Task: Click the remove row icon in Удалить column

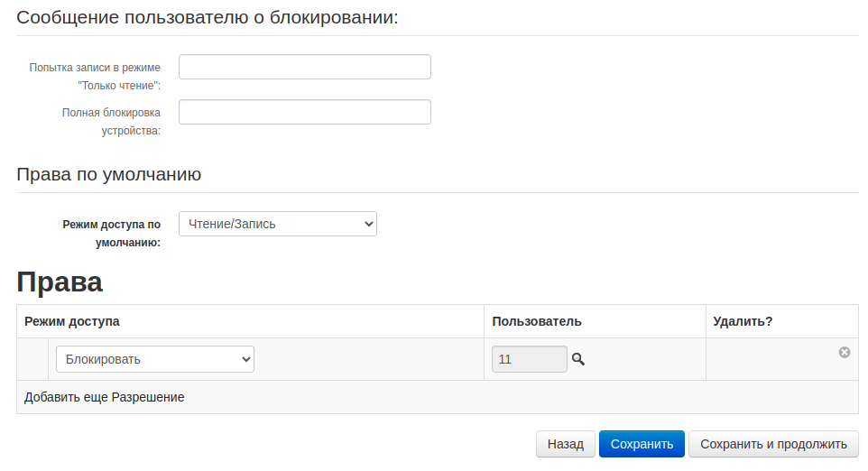Action: (x=845, y=352)
